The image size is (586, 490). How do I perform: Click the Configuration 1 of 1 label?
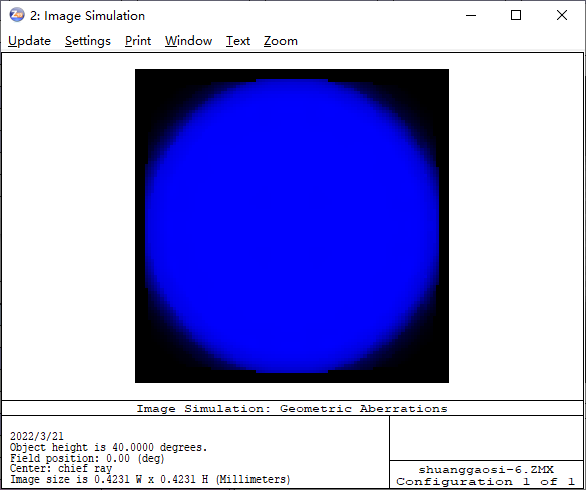click(485, 481)
